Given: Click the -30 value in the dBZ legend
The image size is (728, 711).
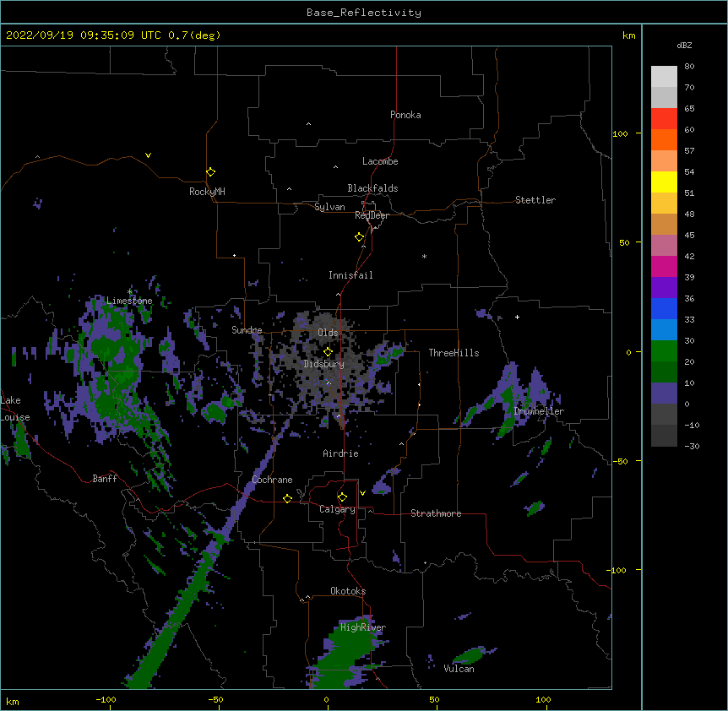Looking at the screenshot, I should 692,446.
